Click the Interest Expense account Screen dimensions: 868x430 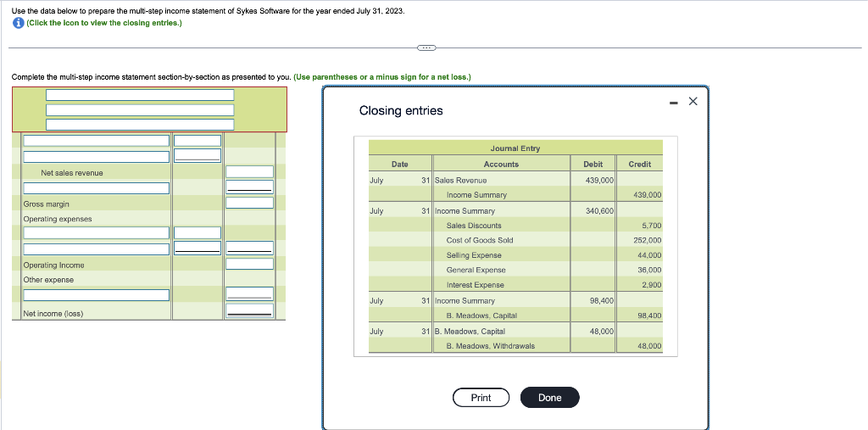[x=476, y=285]
